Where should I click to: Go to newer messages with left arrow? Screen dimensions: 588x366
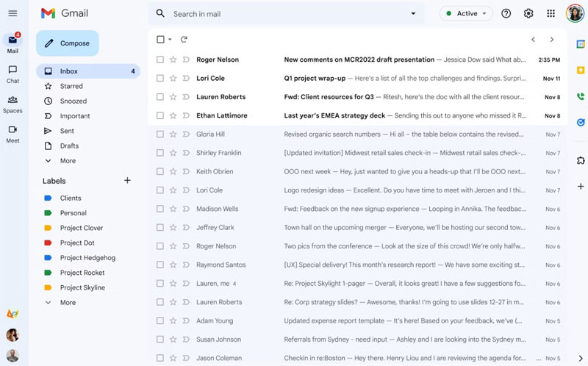pyautogui.click(x=533, y=40)
